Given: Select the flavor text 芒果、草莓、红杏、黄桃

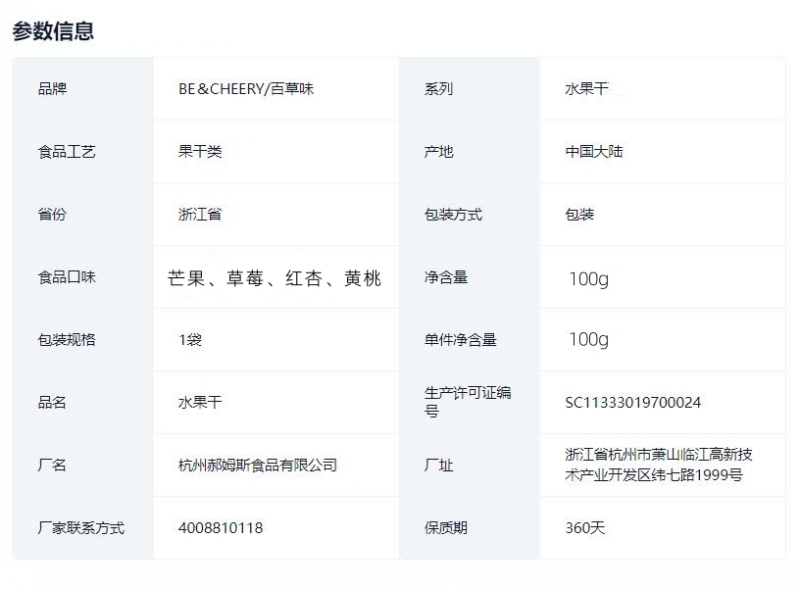Looking at the screenshot, I should point(275,278).
